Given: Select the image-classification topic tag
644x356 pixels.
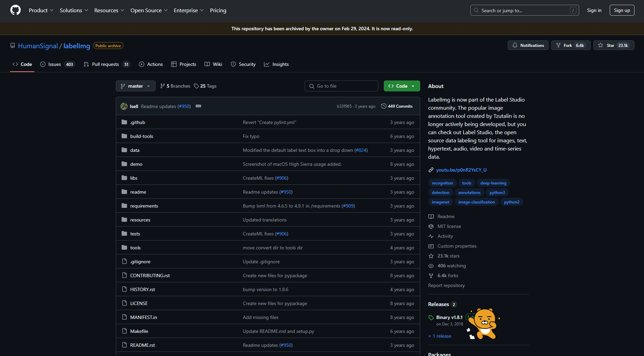Looking at the screenshot, I should click(477, 202).
